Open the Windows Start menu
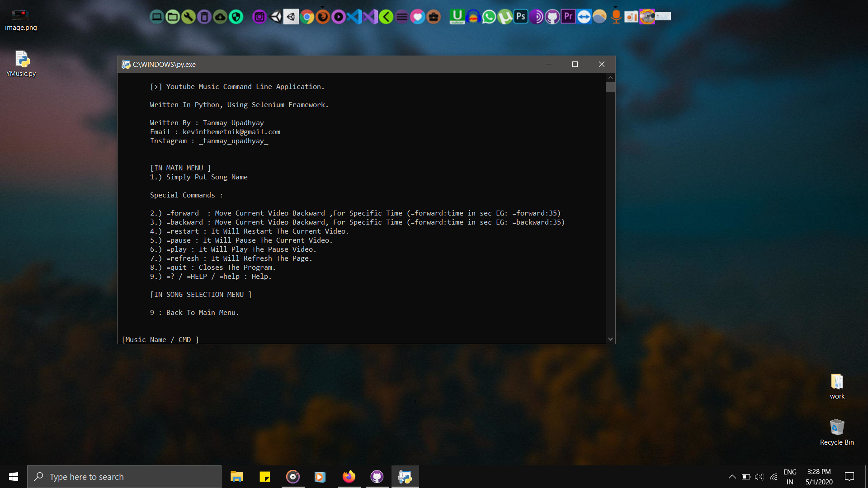The width and height of the screenshot is (868, 488). pyautogui.click(x=13, y=477)
